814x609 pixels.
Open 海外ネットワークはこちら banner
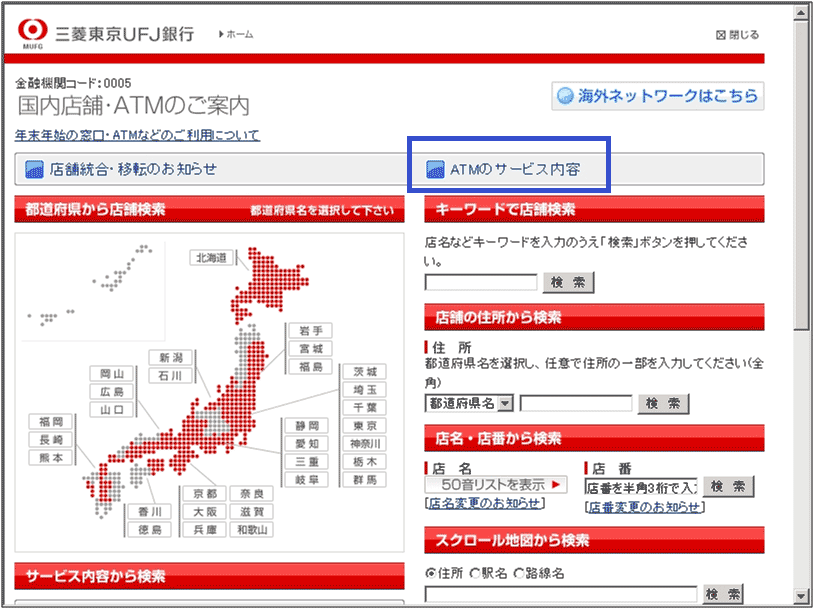click(x=658, y=96)
